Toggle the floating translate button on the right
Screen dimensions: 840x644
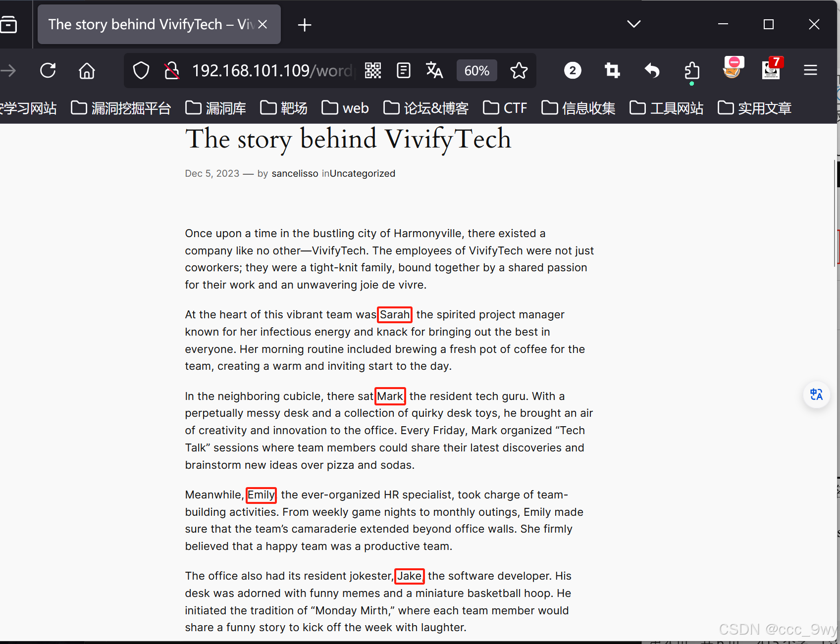point(816,395)
